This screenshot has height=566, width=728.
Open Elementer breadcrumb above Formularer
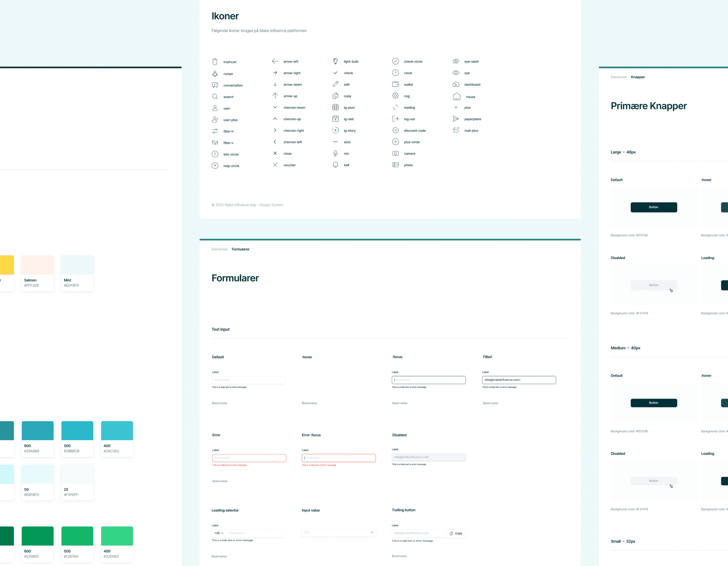click(219, 249)
